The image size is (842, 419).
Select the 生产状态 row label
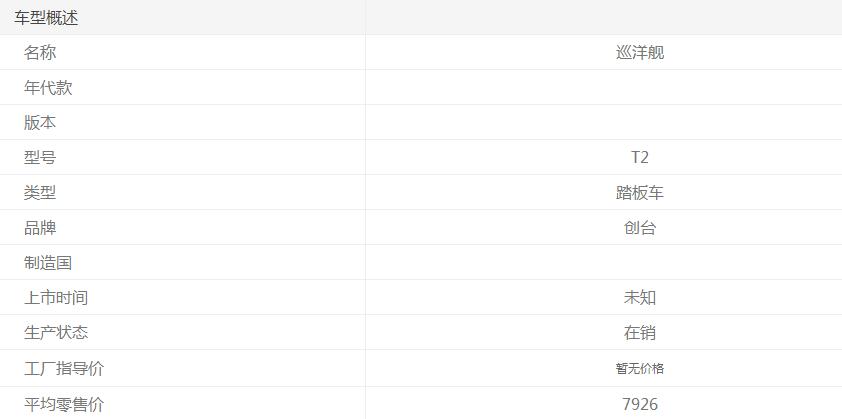click(x=56, y=333)
